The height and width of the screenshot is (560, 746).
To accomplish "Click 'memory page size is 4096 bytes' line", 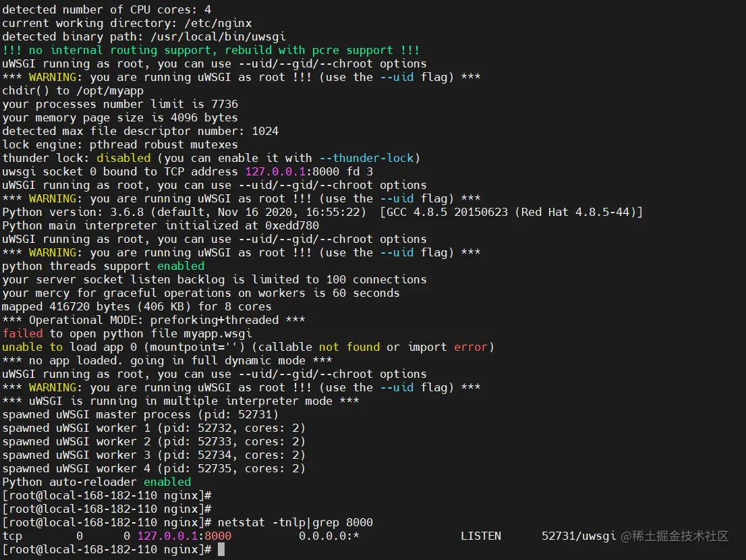I will [x=120, y=117].
